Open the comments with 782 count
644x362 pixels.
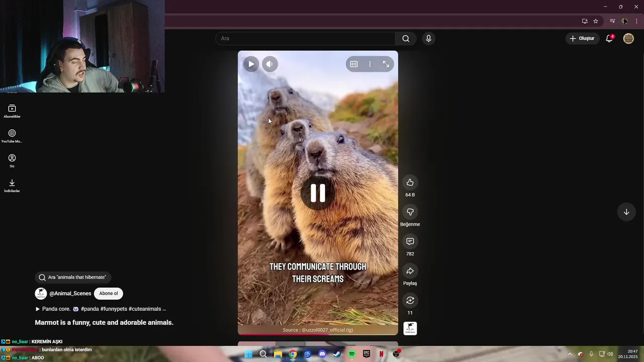pyautogui.click(x=410, y=241)
